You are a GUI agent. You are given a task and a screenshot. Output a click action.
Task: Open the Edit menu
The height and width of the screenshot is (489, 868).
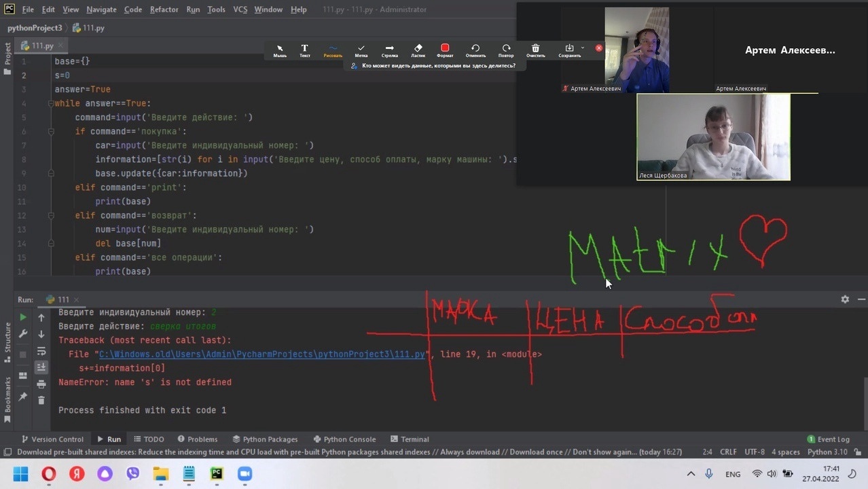point(48,10)
